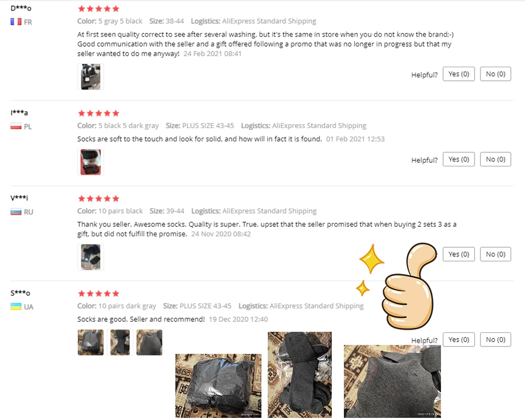Open V***i's black socks photo thumbnail

(91, 257)
